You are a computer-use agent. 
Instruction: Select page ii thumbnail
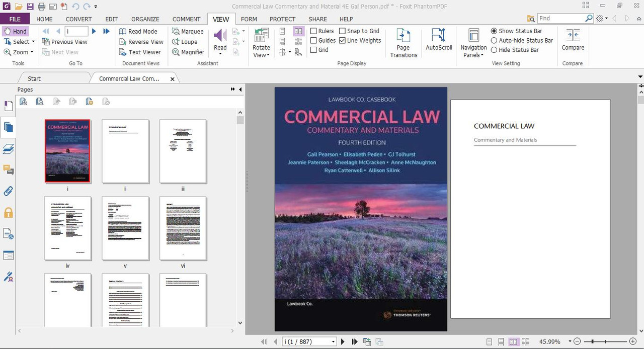(x=125, y=151)
